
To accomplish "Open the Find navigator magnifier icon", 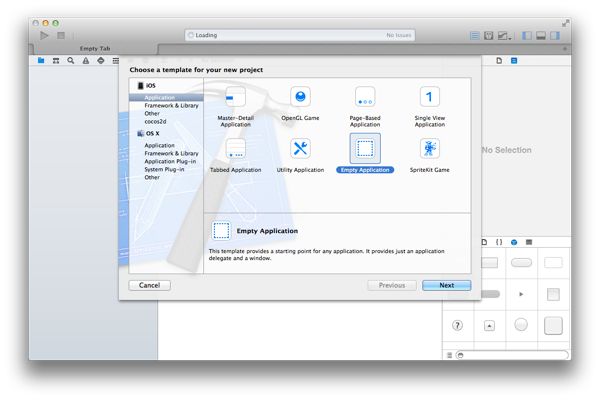I will [71, 60].
